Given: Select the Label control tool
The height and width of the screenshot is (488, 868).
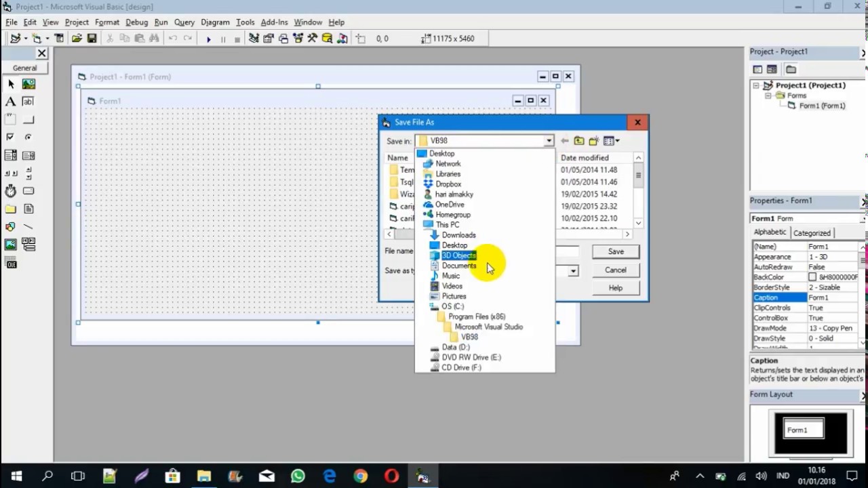Looking at the screenshot, I should (x=11, y=102).
